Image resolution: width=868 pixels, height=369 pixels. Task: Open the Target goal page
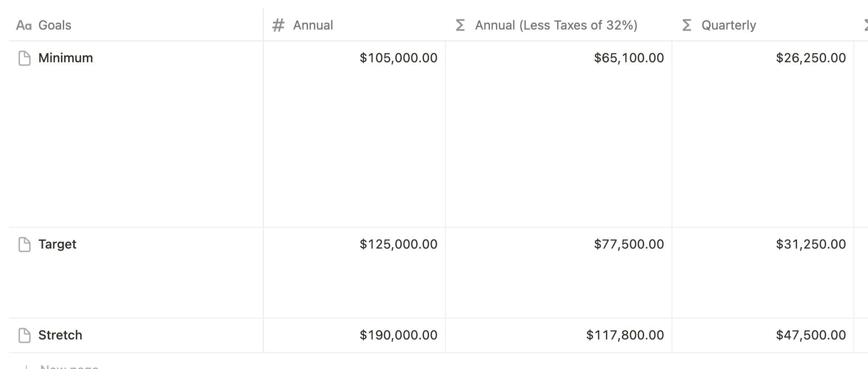(x=57, y=244)
